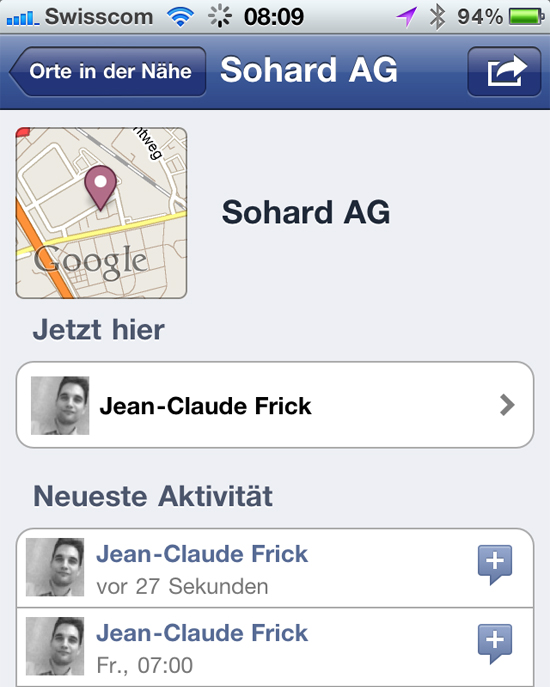The height and width of the screenshot is (687, 550).
Task: Tap the share arrow button in header
Action: 504,71
